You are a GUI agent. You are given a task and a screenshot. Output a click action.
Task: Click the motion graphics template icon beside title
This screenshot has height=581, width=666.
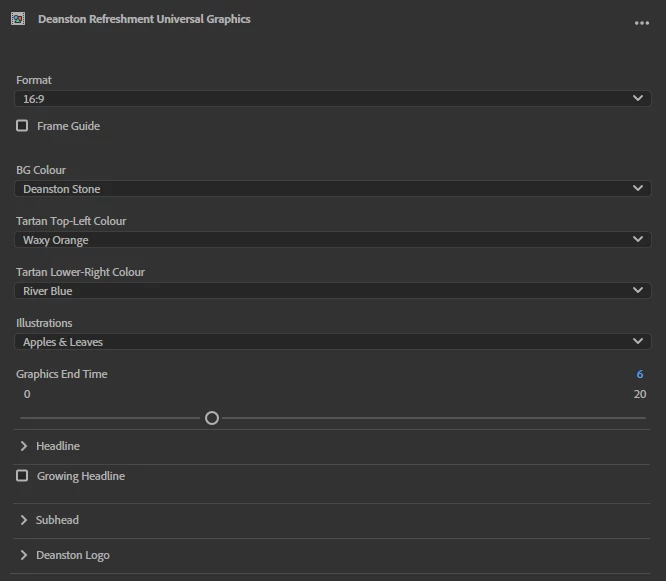18,19
